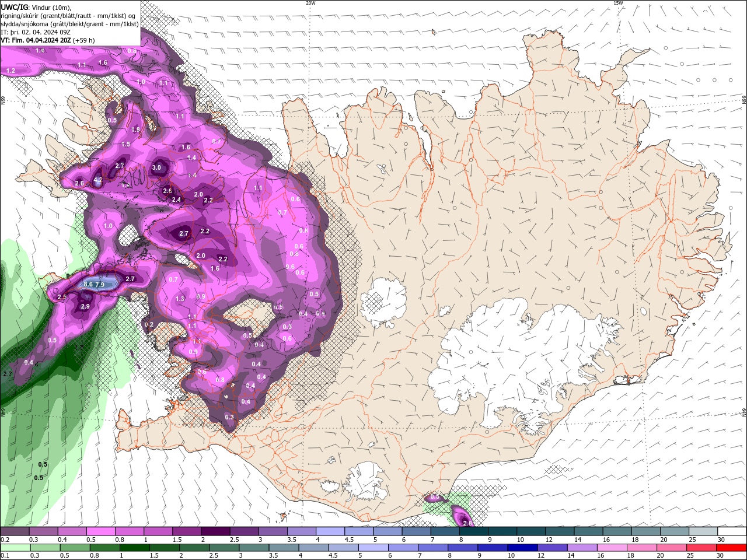Click the '2.4' value on the map
This screenshot has width=747, height=560.
pyautogui.click(x=176, y=199)
